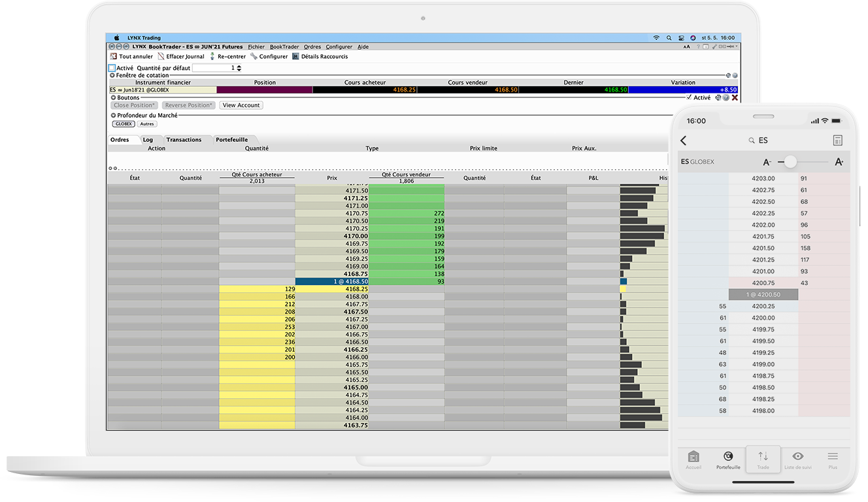This screenshot has height=502, width=868.
Task: Tap the 1 @ 4200.50 row on phone
Action: pos(763,295)
